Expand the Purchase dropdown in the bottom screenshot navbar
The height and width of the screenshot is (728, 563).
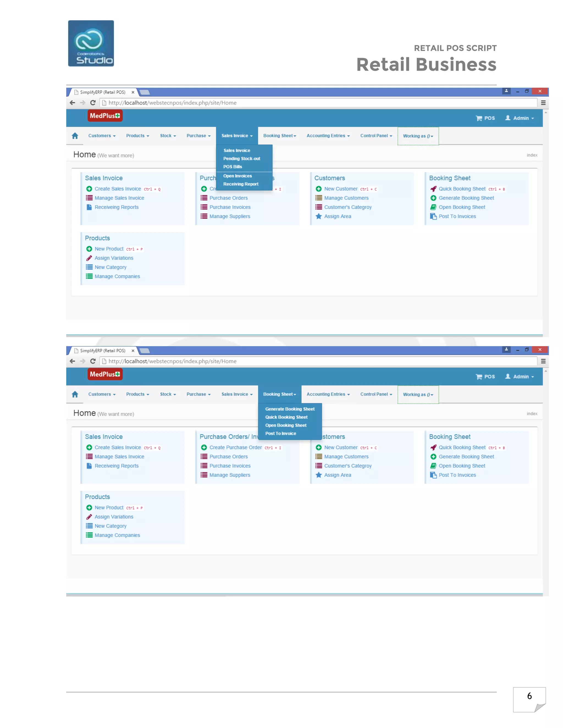click(198, 394)
